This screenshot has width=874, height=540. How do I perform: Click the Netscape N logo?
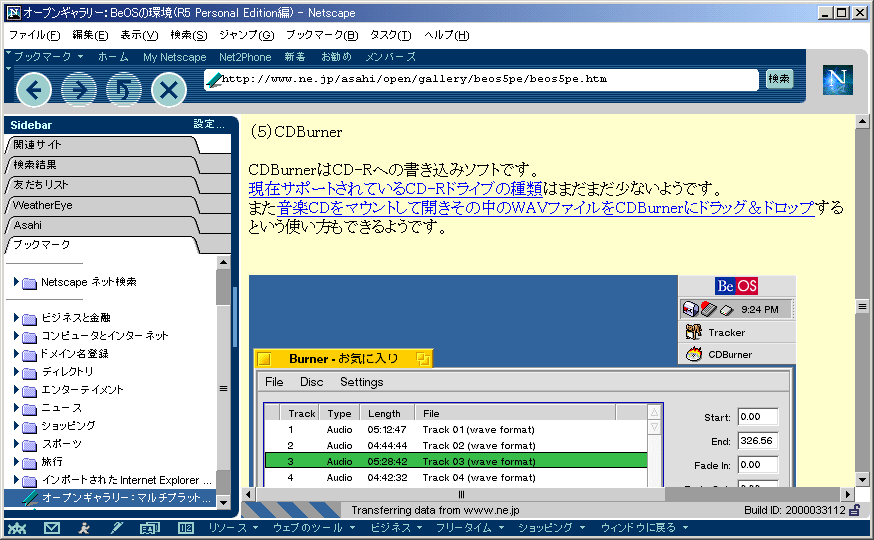coord(838,80)
